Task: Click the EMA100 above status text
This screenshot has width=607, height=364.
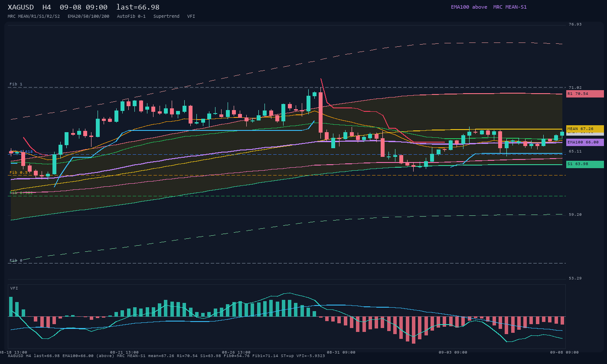Action: [469, 7]
